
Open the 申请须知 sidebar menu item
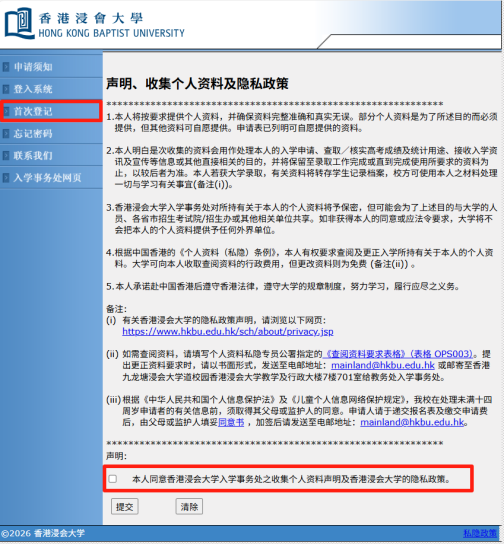33,67
